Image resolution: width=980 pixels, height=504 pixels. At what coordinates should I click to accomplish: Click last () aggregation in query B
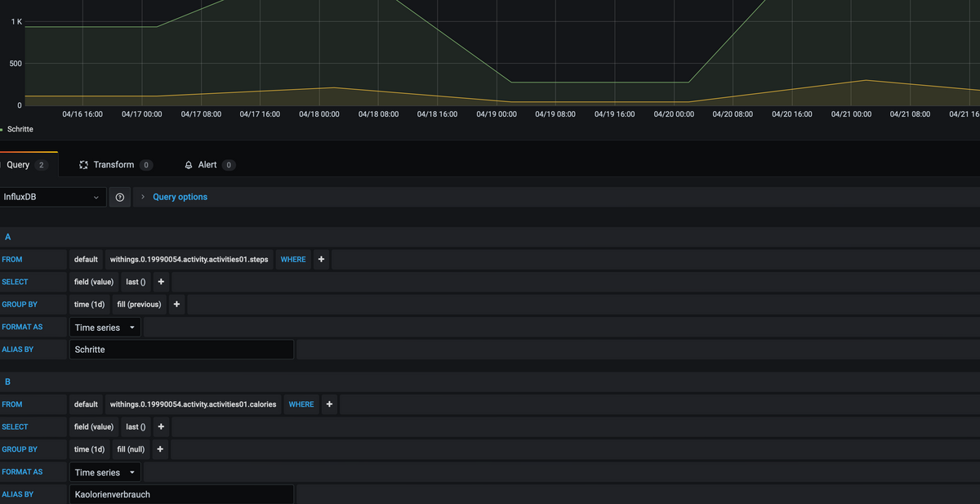point(136,426)
